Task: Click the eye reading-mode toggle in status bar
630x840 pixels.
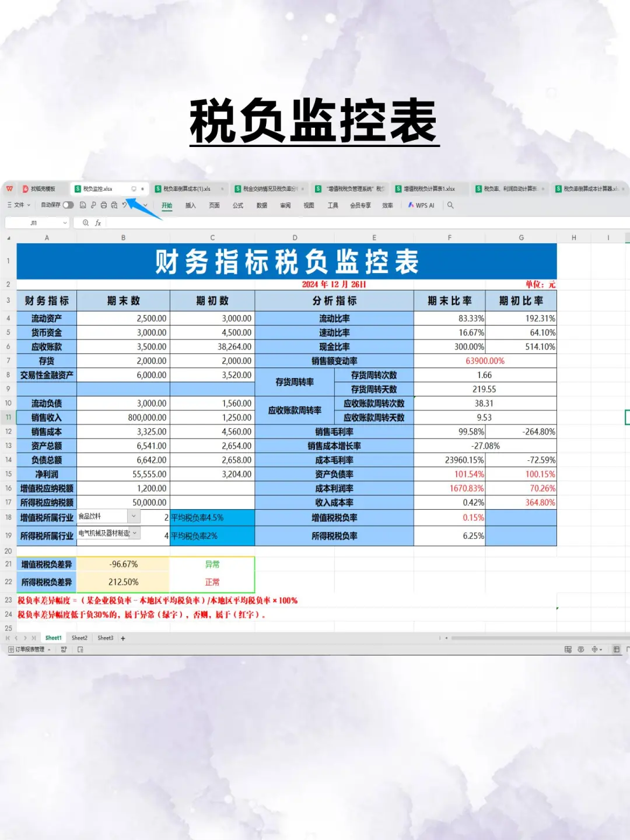Action: click(581, 649)
